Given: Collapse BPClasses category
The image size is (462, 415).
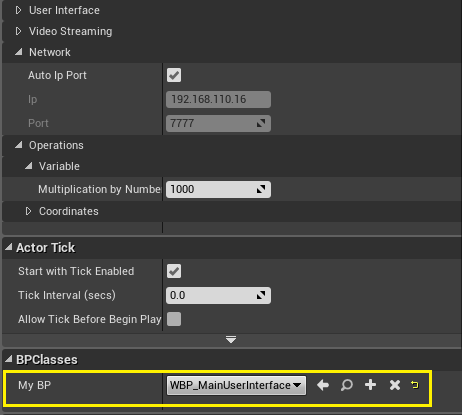Looking at the screenshot, I should [9, 359].
